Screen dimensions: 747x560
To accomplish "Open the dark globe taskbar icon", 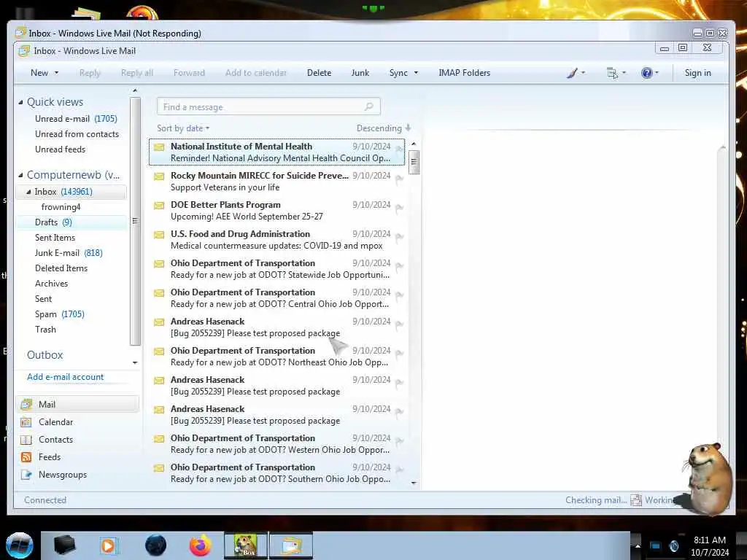I will coord(156,545).
